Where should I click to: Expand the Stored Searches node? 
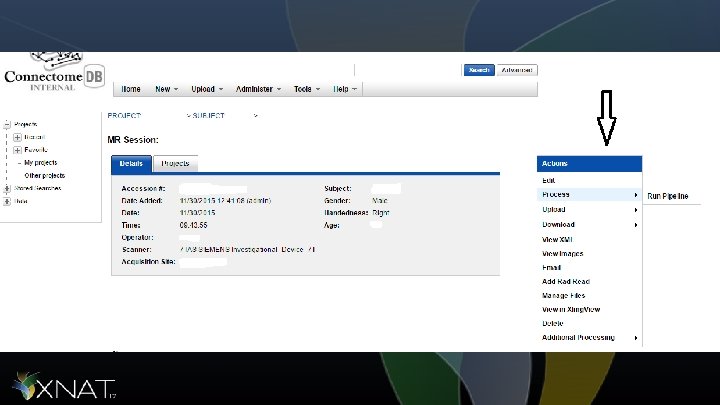(7, 188)
